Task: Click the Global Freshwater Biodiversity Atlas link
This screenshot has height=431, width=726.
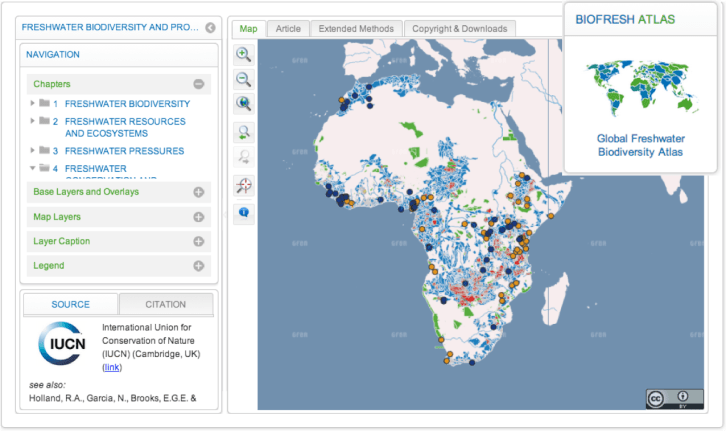Action: click(640, 145)
